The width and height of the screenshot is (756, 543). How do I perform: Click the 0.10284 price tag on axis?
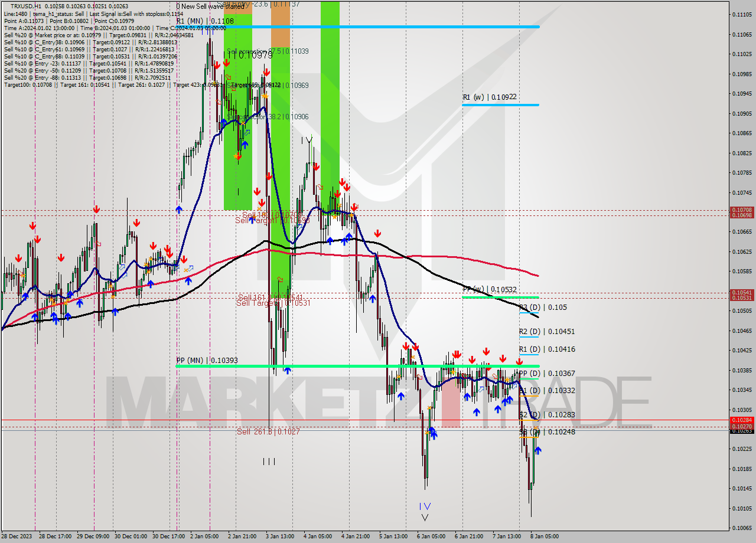pos(742,420)
